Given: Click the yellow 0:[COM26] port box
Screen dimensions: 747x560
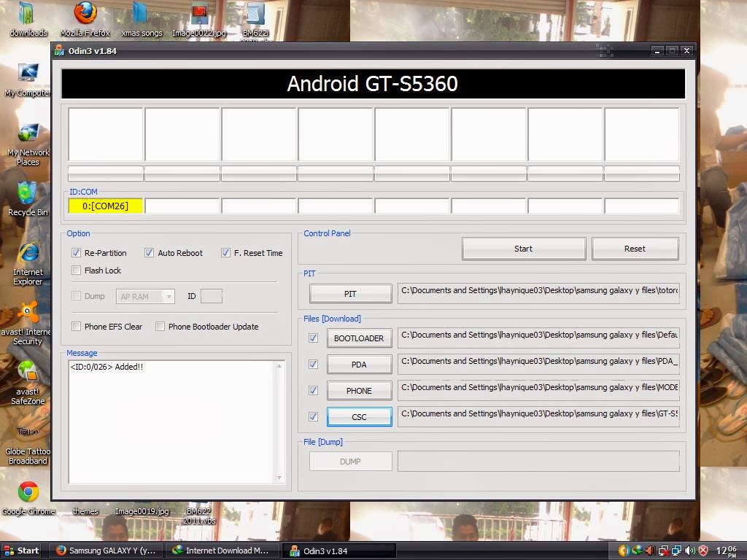Looking at the screenshot, I should point(106,206).
